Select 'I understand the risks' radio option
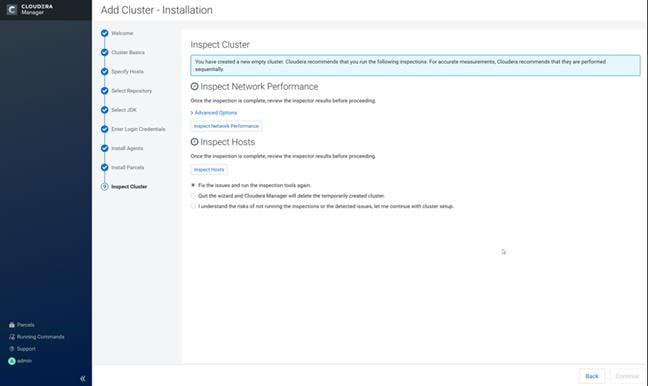This screenshot has width=648, height=386. pyautogui.click(x=193, y=206)
